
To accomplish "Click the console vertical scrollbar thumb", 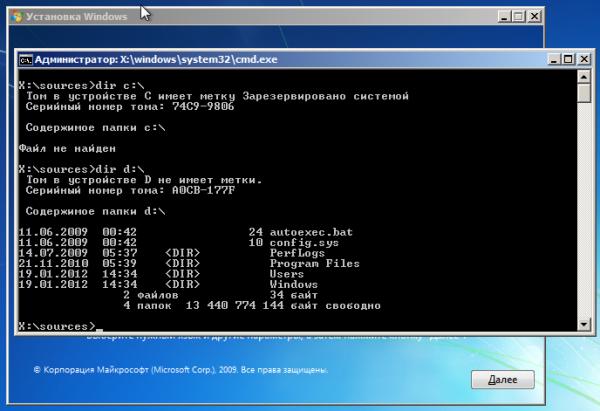I will 583,95.
